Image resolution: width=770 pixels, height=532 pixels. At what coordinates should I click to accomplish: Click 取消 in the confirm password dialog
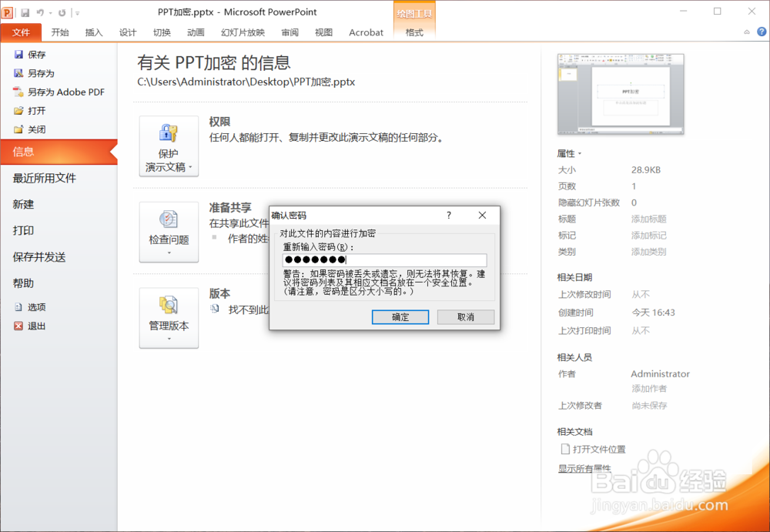point(466,317)
